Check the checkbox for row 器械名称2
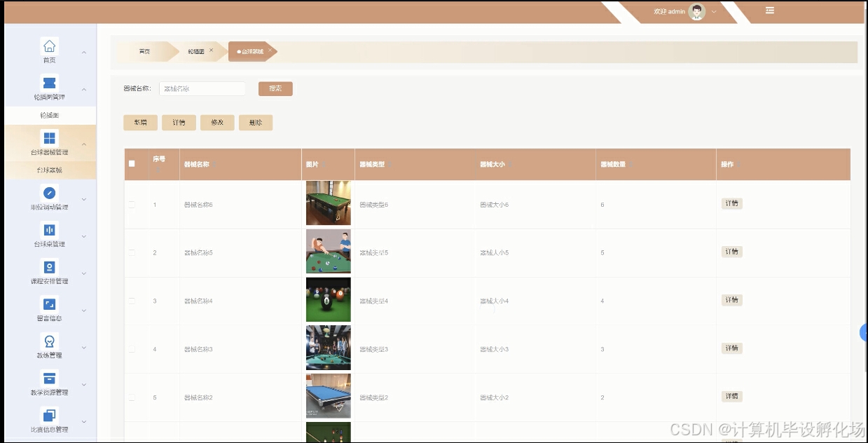This screenshot has height=443, width=868. pyautogui.click(x=132, y=397)
